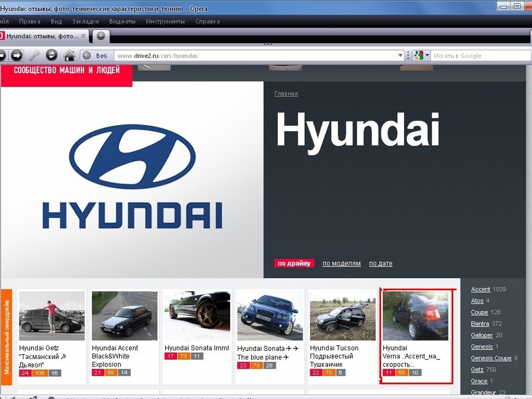Open the Hyundai Accent Black&White thumbnail
The height and width of the screenshot is (399, 532).
[x=125, y=316]
